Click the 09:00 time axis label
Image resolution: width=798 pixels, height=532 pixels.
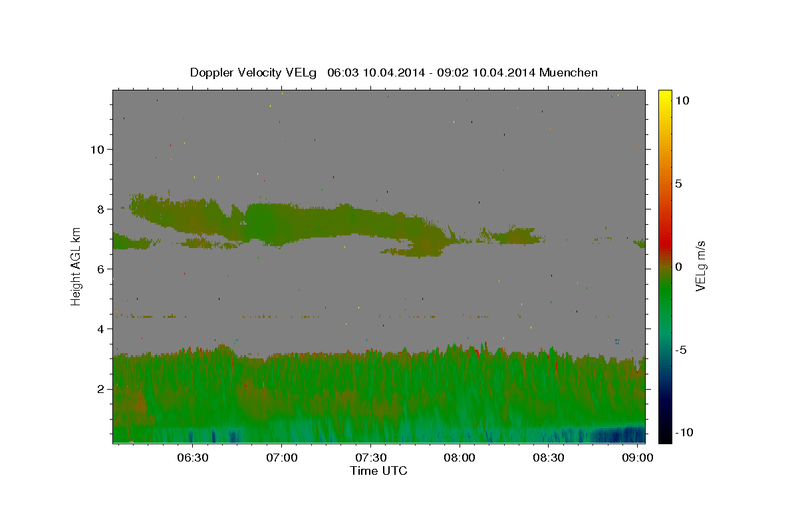[638, 458]
